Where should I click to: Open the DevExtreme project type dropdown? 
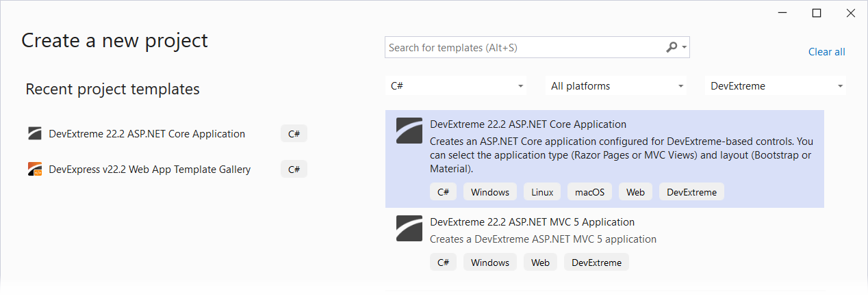(x=776, y=86)
